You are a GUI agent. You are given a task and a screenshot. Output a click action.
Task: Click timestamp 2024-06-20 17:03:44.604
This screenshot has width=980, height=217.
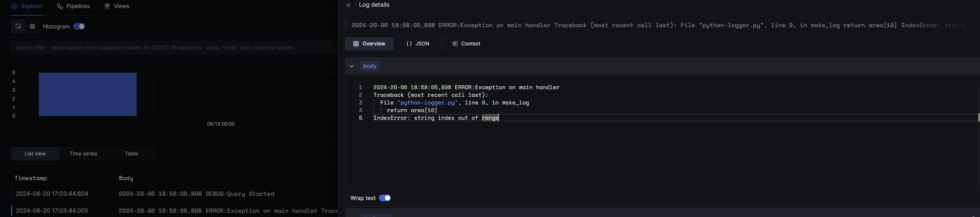(x=52, y=194)
